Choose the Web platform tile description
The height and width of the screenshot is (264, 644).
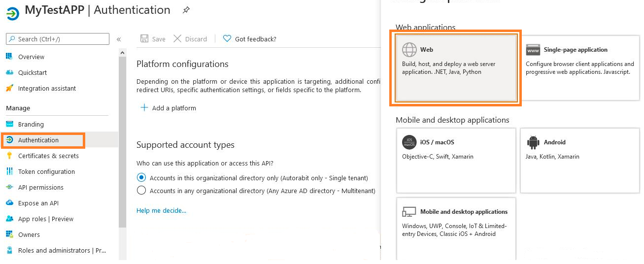point(449,68)
